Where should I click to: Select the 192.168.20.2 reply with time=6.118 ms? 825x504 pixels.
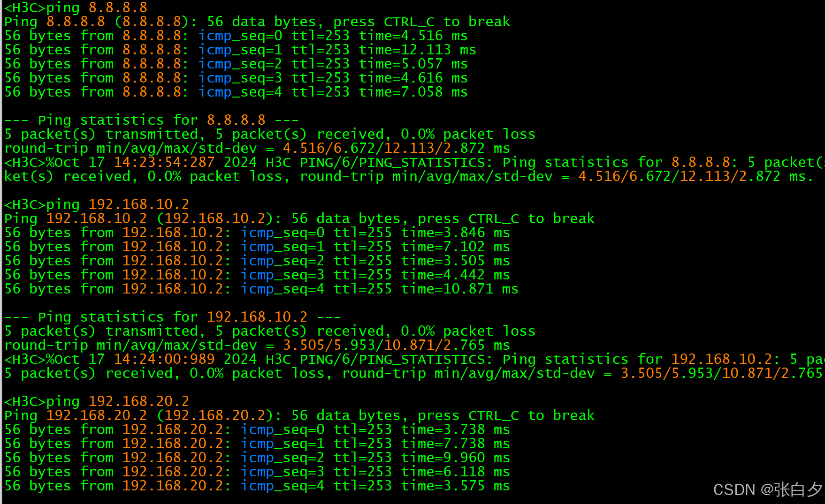257,472
